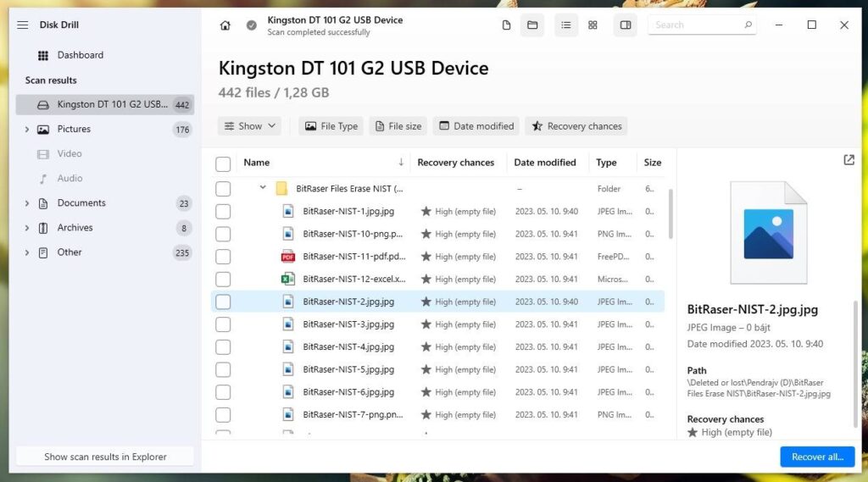Expand the Pictures category chevron
The width and height of the screenshot is (868, 482).
[26, 130]
